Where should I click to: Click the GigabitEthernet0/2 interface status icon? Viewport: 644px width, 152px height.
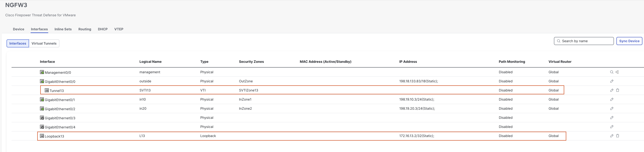pos(42,109)
